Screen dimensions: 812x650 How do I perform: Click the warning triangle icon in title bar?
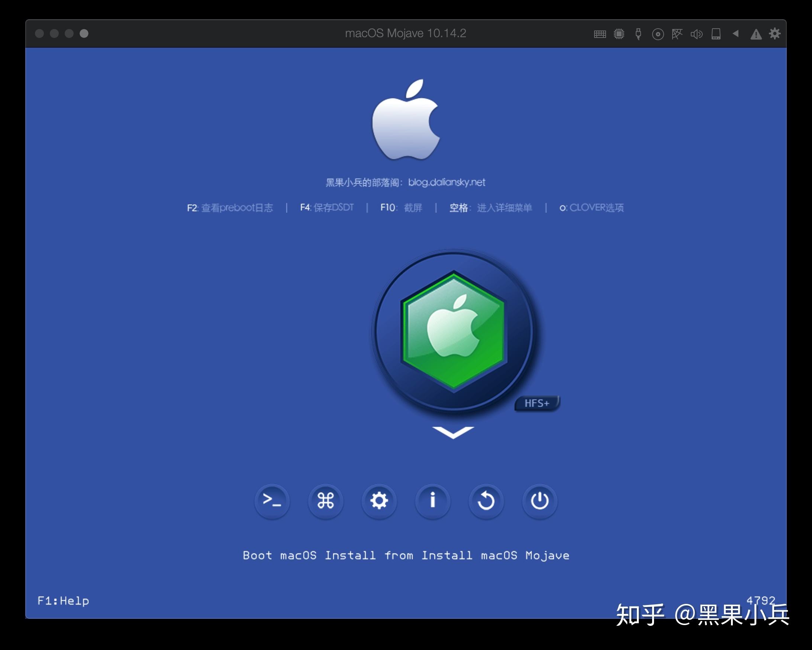(756, 35)
